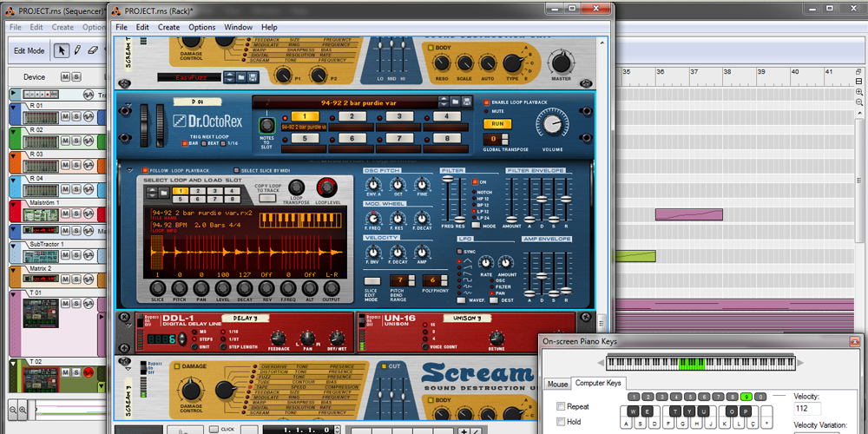Collapse the T 01 track triangle
The width and height of the screenshot is (868, 434).
[x=13, y=293]
